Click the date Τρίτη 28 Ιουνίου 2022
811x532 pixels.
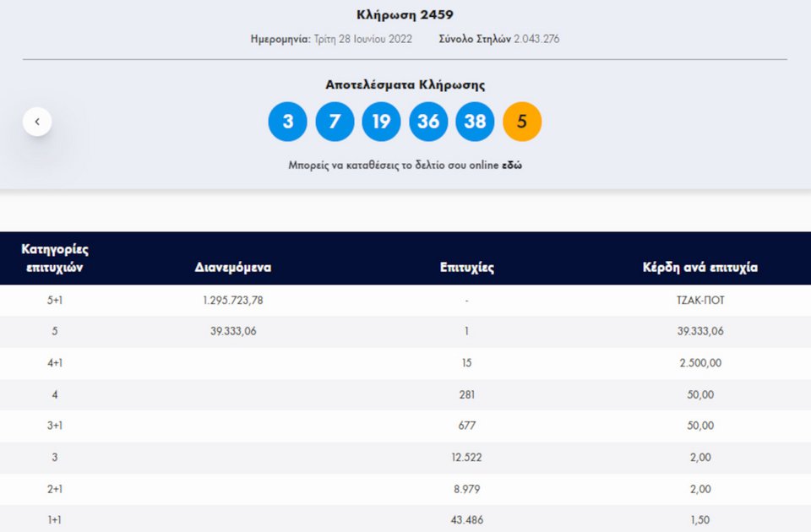362,39
